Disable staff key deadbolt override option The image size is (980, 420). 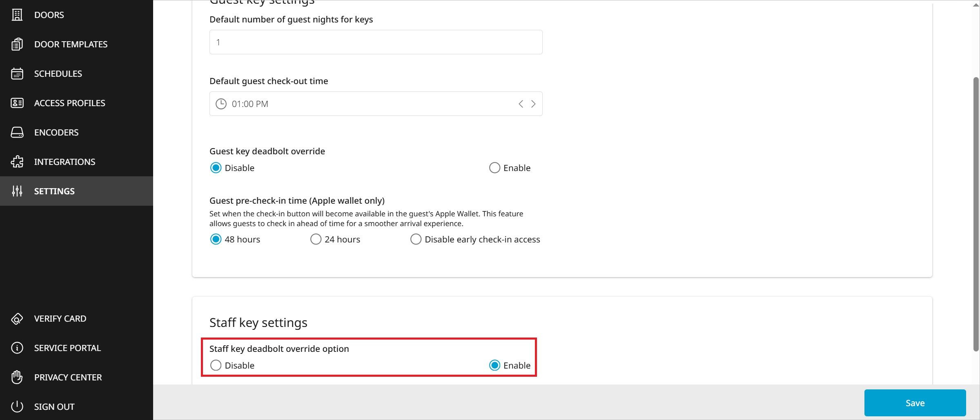[x=216, y=365]
